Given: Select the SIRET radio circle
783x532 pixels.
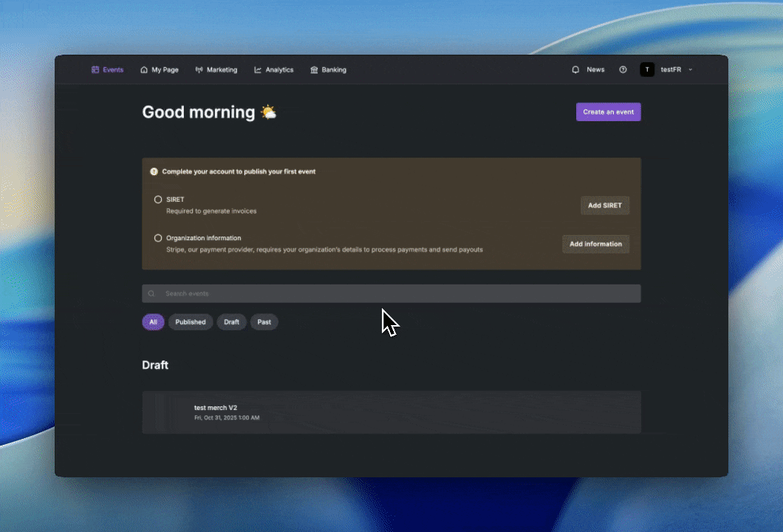Looking at the screenshot, I should tap(158, 199).
